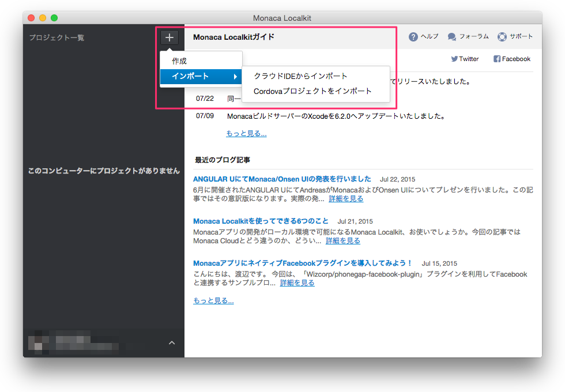Open the フォーラム forum icon
The image size is (565, 392).
coord(452,37)
